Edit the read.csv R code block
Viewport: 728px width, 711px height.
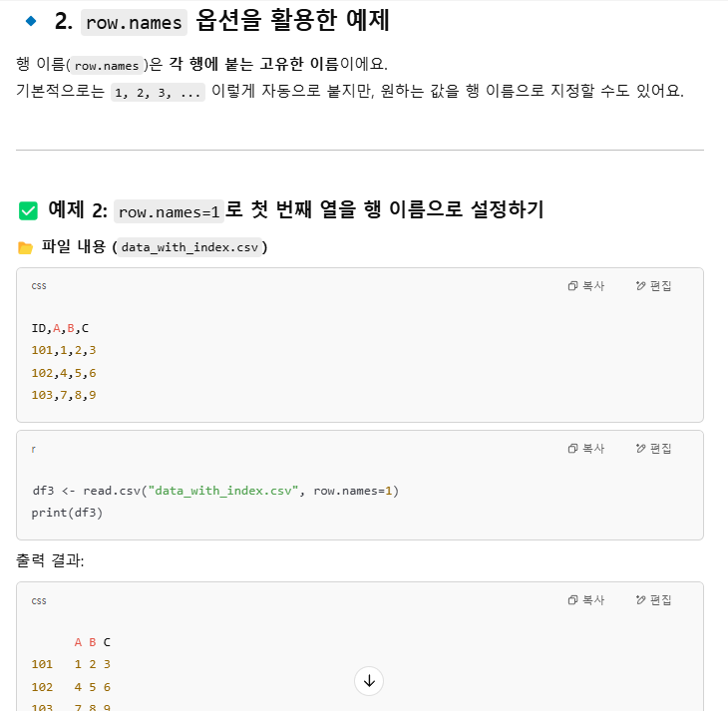point(654,449)
